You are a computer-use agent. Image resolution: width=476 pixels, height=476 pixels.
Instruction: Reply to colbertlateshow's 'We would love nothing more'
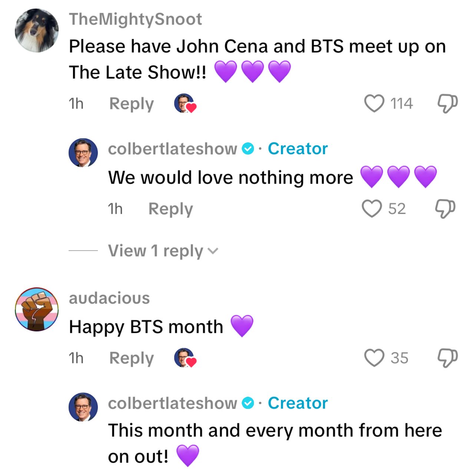[x=171, y=209]
